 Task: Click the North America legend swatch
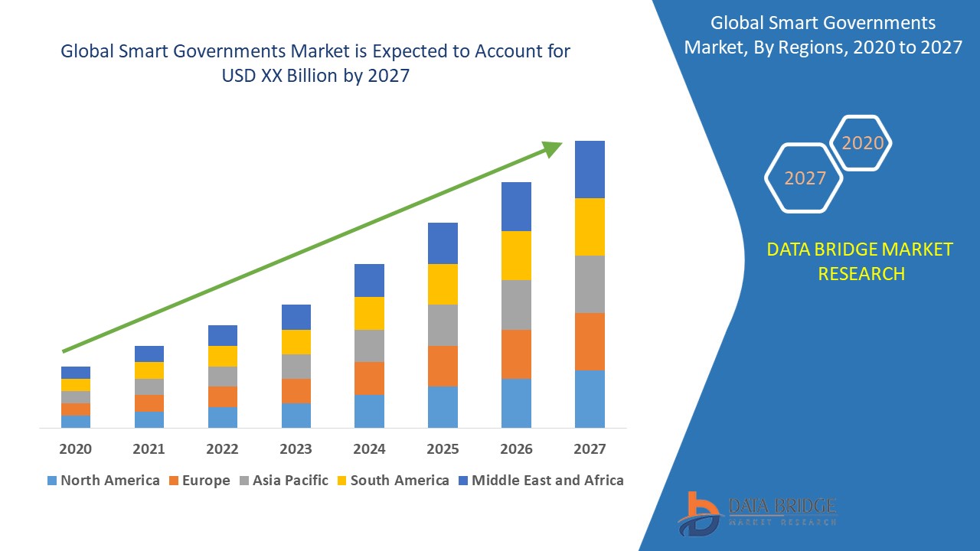coord(52,481)
